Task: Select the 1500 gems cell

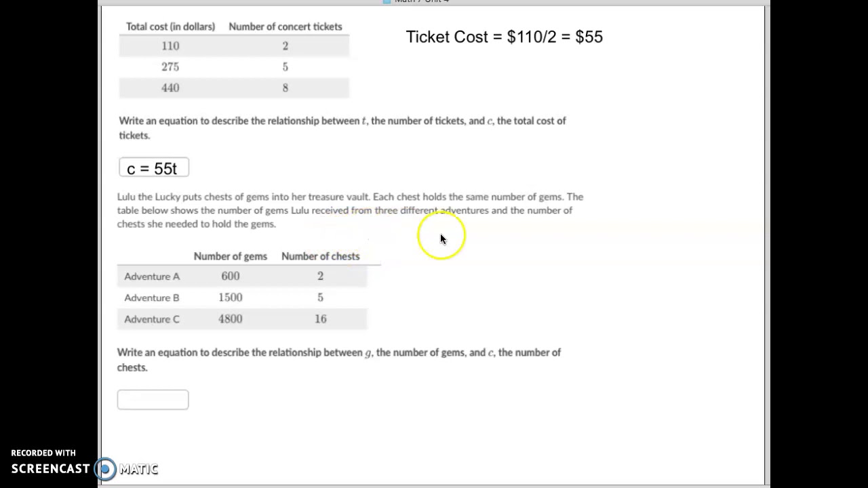Action: click(x=230, y=298)
